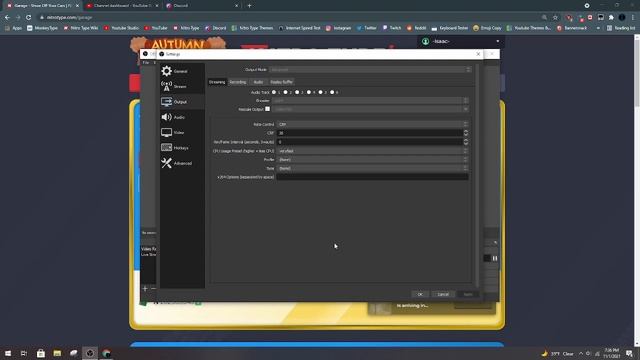Viewport: 640px width, 360px height.
Task: Open the Windows Start menu
Action: (8, 353)
